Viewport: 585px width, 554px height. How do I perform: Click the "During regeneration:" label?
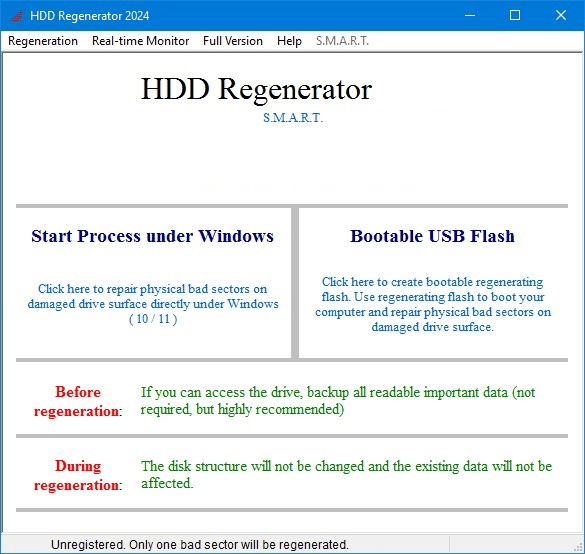click(78, 476)
